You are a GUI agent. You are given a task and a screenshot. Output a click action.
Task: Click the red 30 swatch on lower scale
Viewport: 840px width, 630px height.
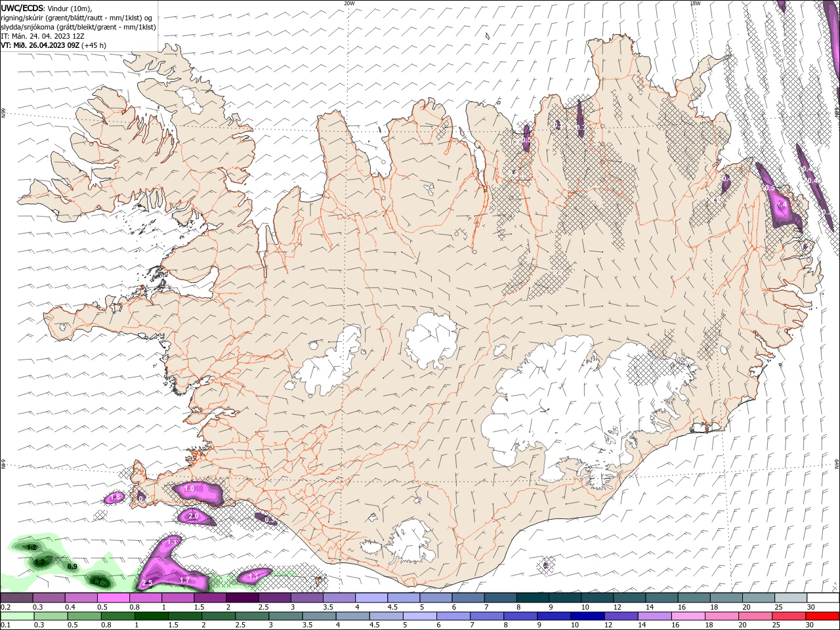click(x=822, y=616)
